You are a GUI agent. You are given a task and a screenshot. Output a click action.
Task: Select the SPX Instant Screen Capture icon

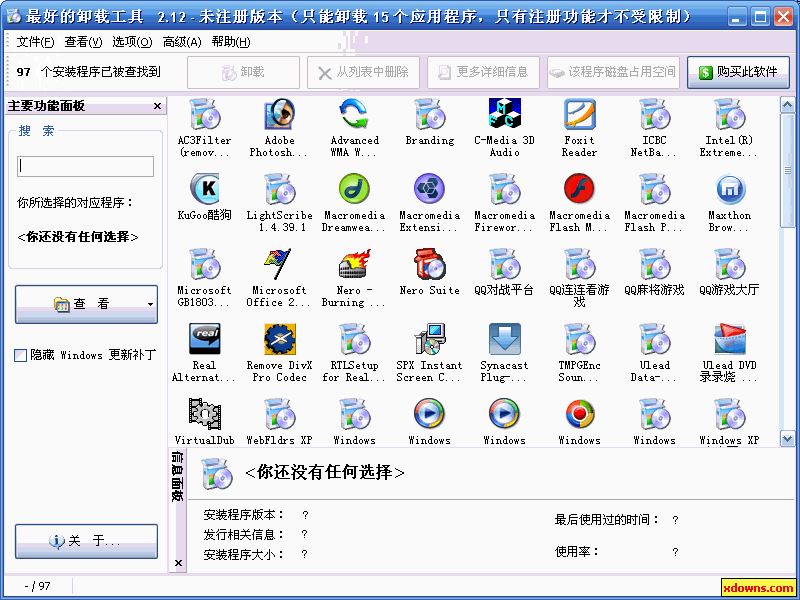430,339
